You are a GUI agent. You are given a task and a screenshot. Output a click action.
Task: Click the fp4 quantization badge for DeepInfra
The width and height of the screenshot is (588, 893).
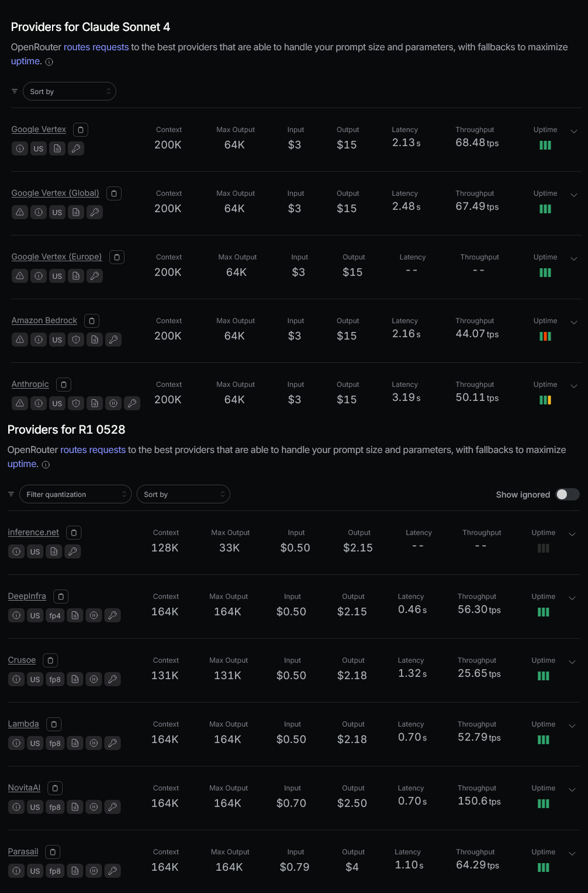(x=55, y=615)
